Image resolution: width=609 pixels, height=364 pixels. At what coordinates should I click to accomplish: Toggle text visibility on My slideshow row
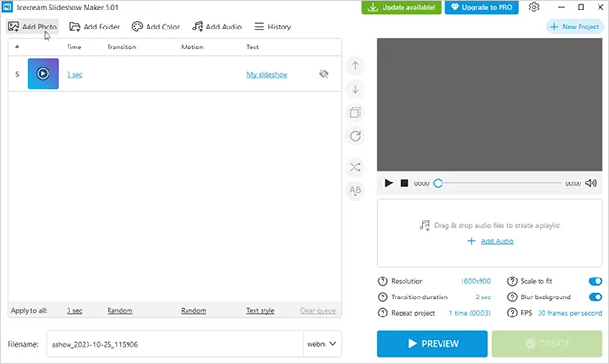click(324, 74)
